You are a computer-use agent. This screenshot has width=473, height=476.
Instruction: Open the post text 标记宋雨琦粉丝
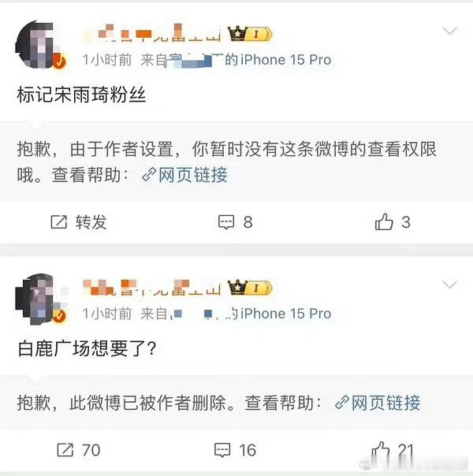(81, 95)
